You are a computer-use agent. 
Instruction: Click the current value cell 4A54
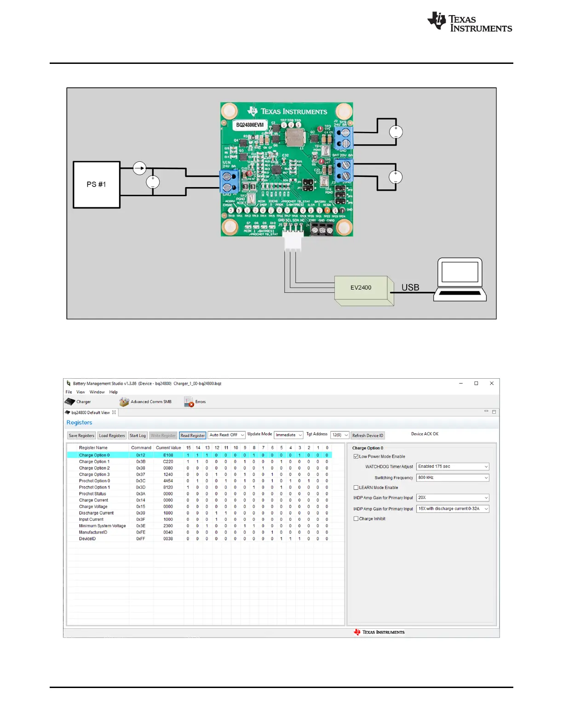(168, 481)
